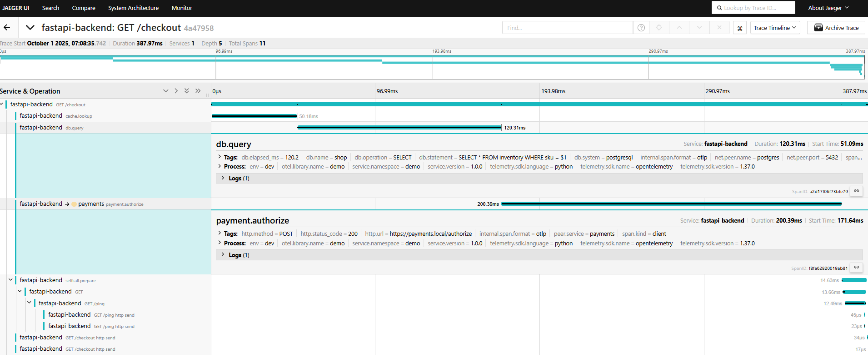Collapse one level with the single right chevron
Viewport: 868px width, 358px height.
(x=176, y=91)
